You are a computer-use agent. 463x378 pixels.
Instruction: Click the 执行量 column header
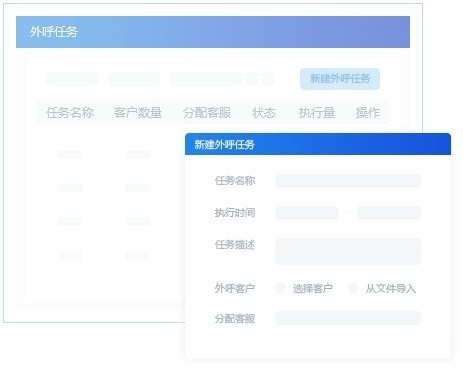pyautogui.click(x=317, y=113)
